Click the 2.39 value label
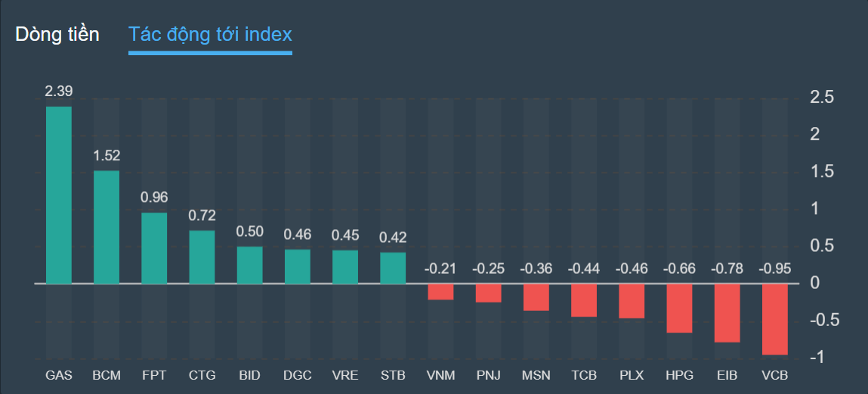This screenshot has width=868, height=394. pyautogui.click(x=59, y=92)
